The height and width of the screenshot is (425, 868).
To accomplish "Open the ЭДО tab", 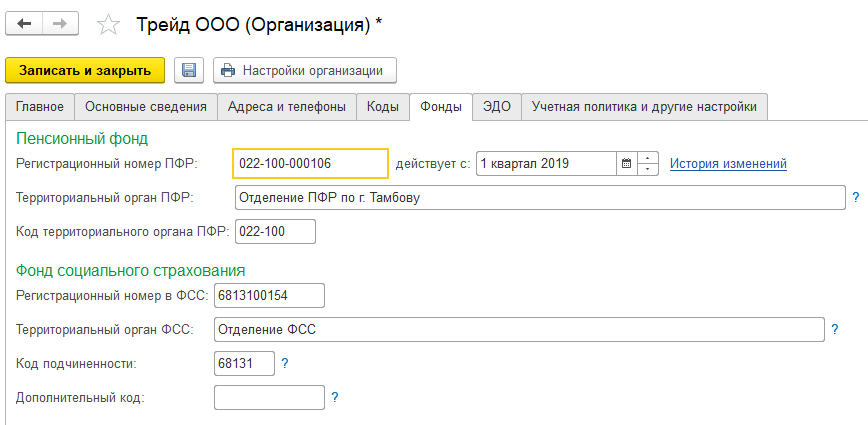I will click(x=497, y=106).
